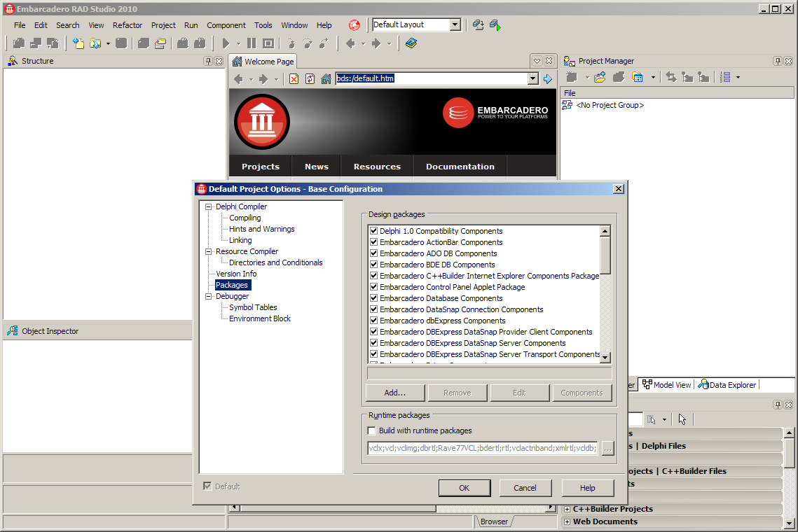This screenshot has width=798, height=532.
Task: Open the address bar URL dropdown
Action: click(x=533, y=78)
